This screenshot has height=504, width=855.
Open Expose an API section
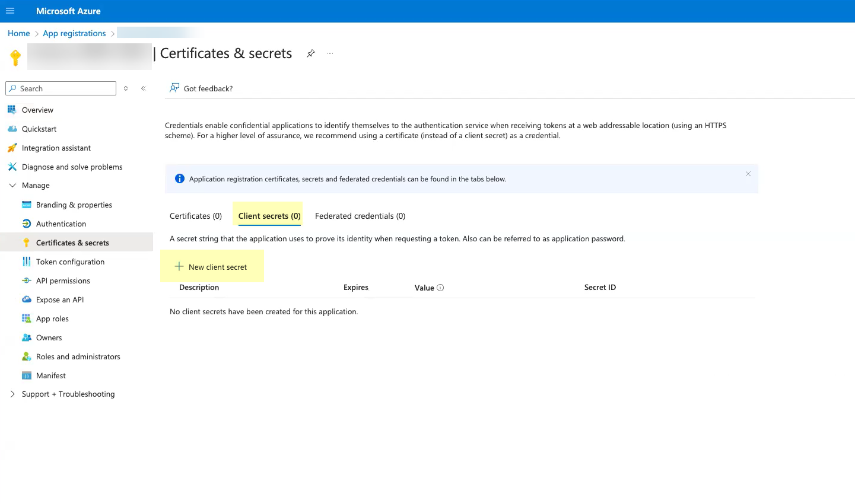pyautogui.click(x=60, y=299)
